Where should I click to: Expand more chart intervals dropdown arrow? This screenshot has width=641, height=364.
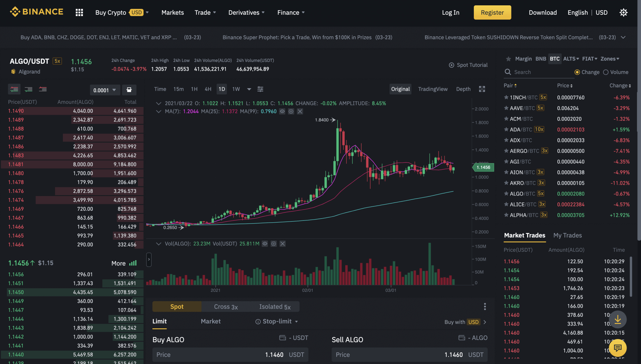[249, 89]
